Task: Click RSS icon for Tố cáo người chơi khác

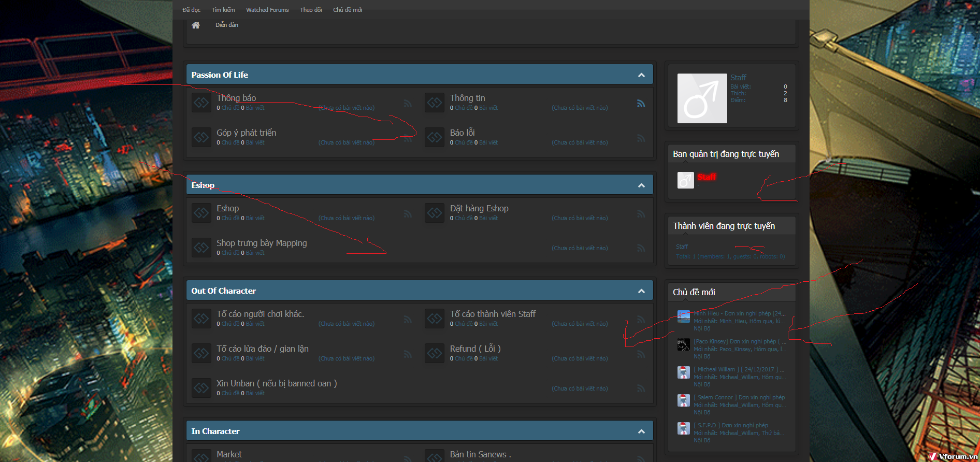Action: click(x=408, y=320)
